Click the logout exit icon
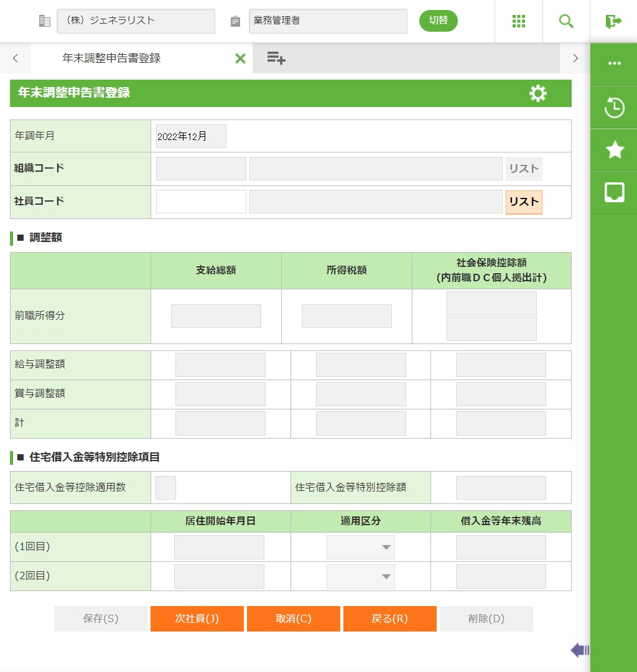 tap(613, 21)
